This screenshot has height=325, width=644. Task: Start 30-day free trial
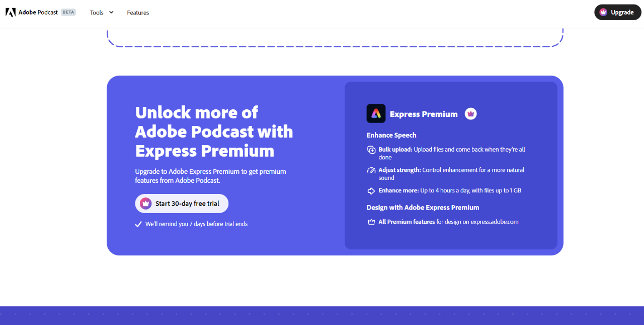[182, 204]
